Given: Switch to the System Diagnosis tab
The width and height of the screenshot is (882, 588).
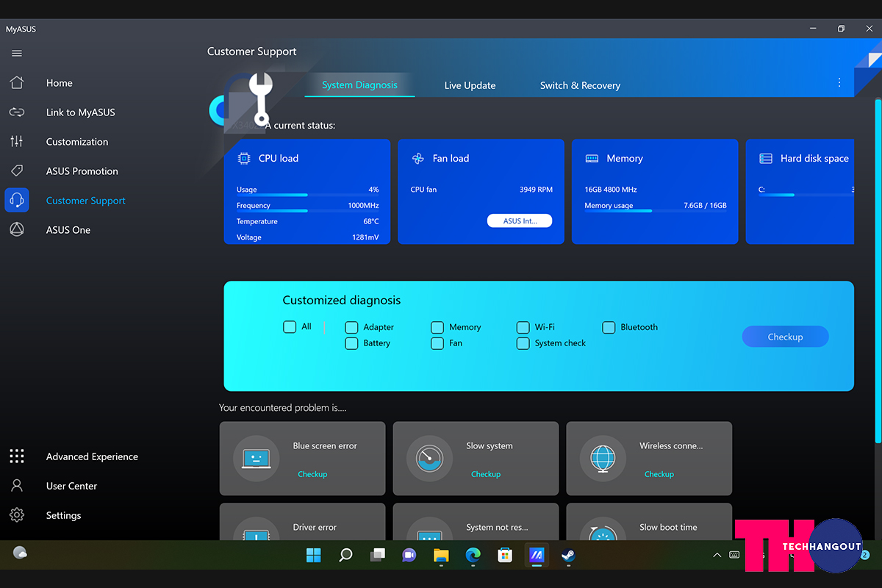Looking at the screenshot, I should pos(359,85).
